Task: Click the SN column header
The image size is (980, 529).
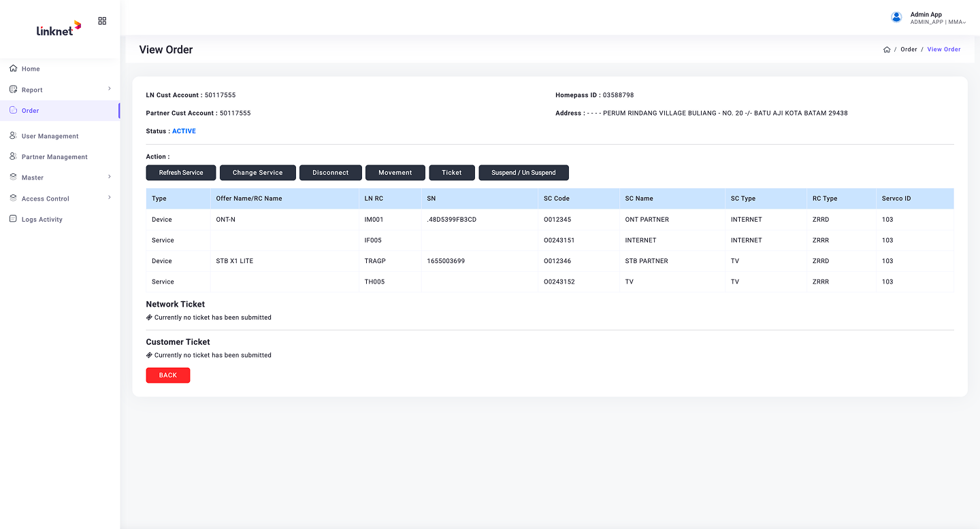Action: click(480, 199)
